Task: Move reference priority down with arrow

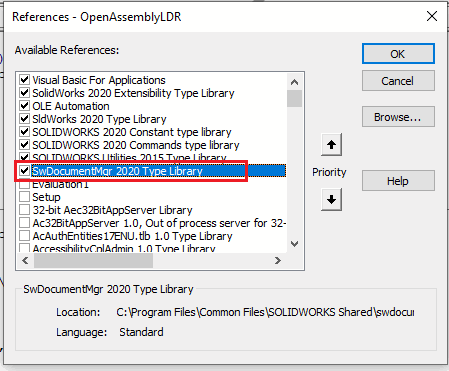Action: coord(331,199)
